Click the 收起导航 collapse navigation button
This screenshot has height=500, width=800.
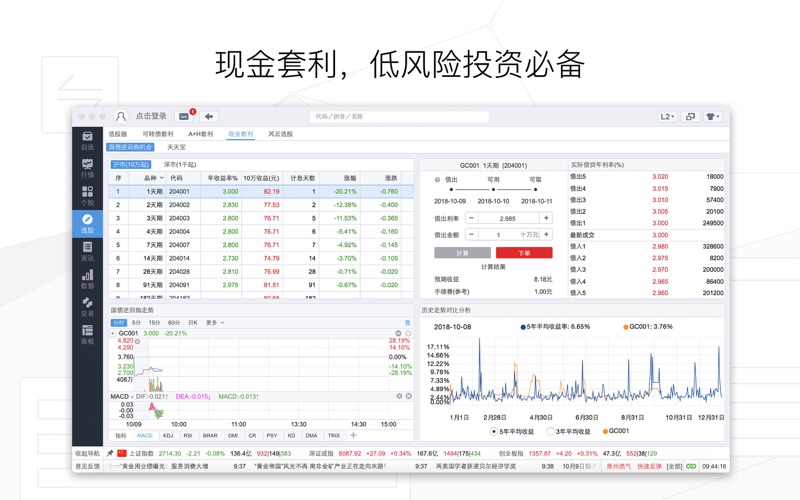(x=87, y=453)
